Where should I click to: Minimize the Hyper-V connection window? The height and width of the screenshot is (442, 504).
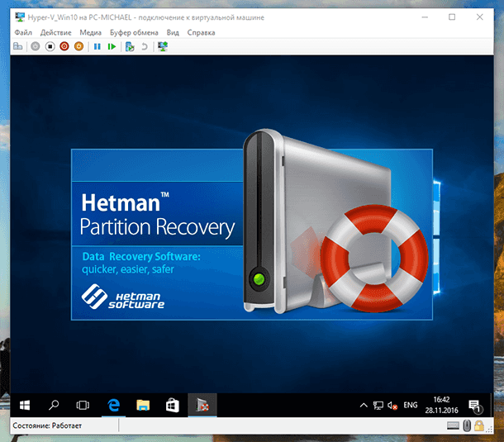coord(425,17)
